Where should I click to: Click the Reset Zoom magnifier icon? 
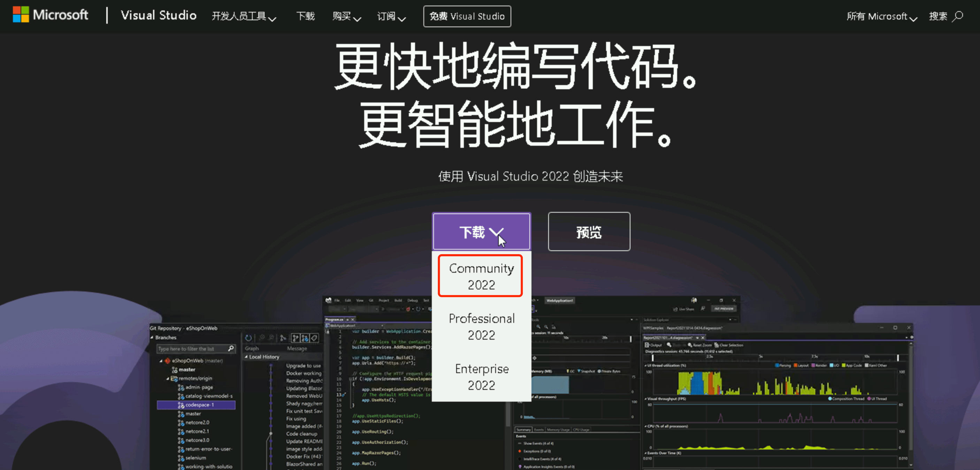tap(690, 345)
